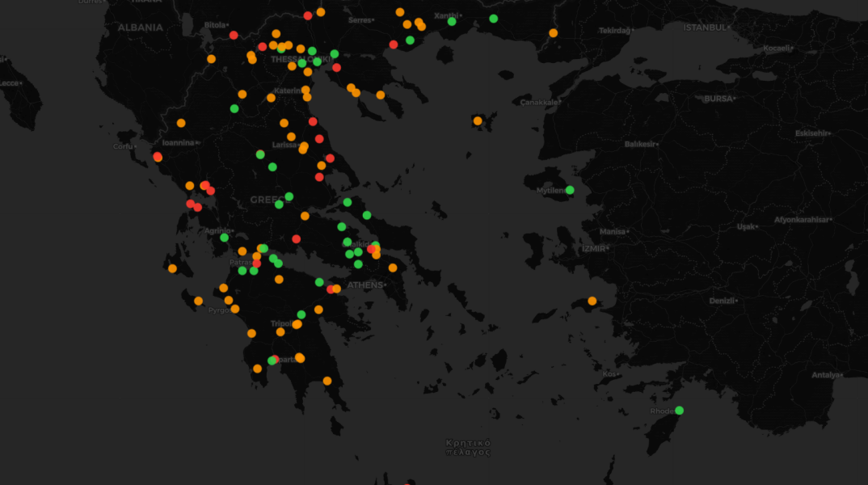Click the ATHENS city label

pyautogui.click(x=366, y=285)
